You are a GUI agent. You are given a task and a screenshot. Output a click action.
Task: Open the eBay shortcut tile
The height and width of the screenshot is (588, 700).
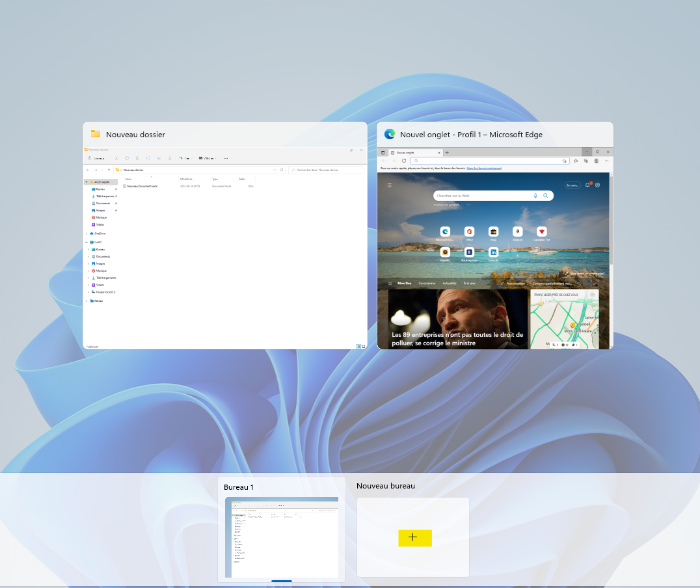[x=493, y=232]
